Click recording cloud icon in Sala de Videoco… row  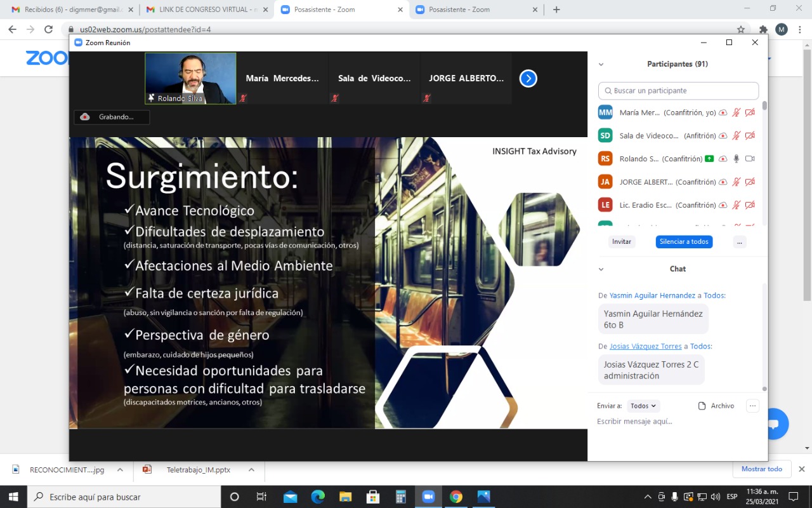[723, 136]
